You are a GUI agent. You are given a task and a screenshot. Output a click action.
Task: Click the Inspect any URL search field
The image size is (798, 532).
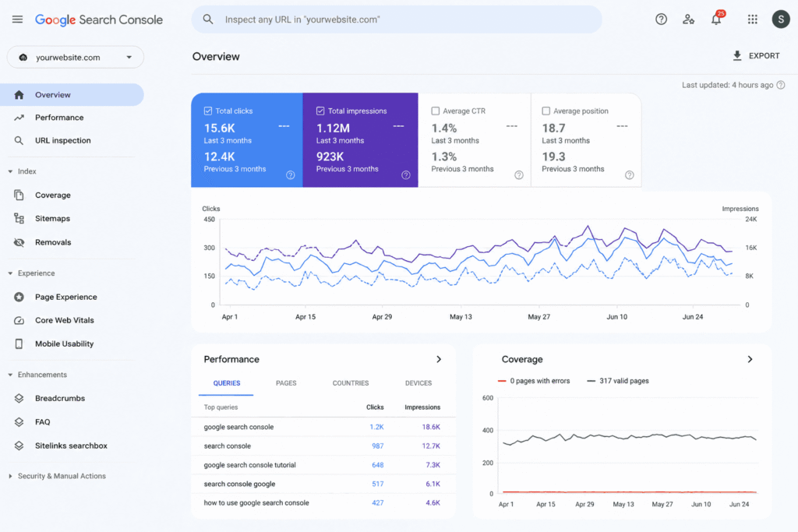(397, 19)
